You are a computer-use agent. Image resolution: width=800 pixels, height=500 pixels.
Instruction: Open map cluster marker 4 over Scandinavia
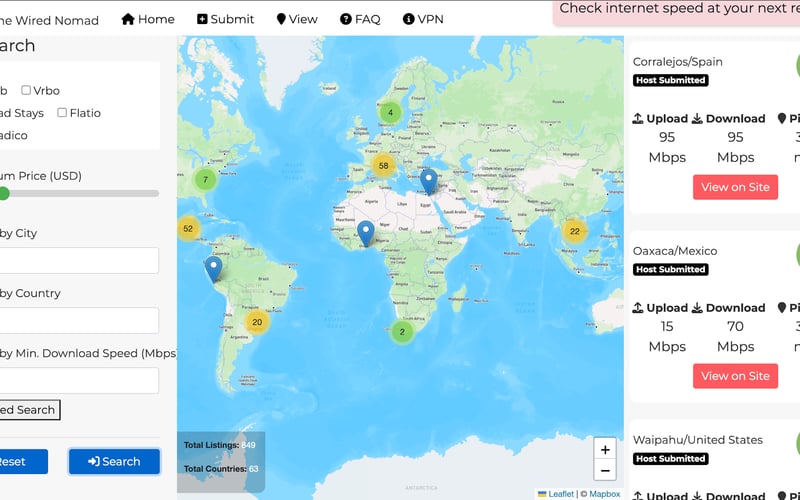point(390,112)
